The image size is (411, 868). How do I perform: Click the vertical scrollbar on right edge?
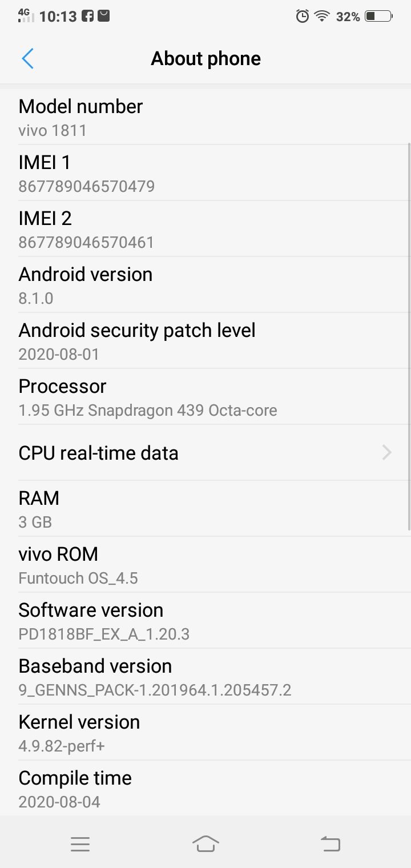pyautogui.click(x=409, y=337)
